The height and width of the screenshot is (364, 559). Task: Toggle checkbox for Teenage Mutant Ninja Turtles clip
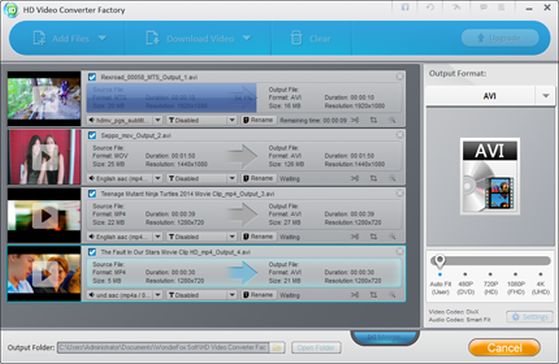[x=92, y=194]
